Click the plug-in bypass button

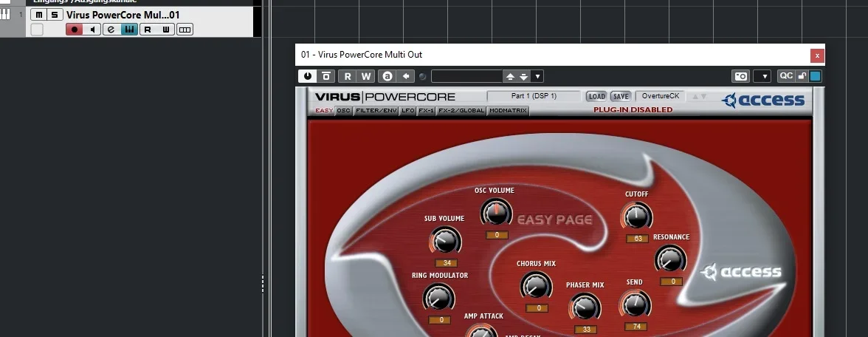326,76
